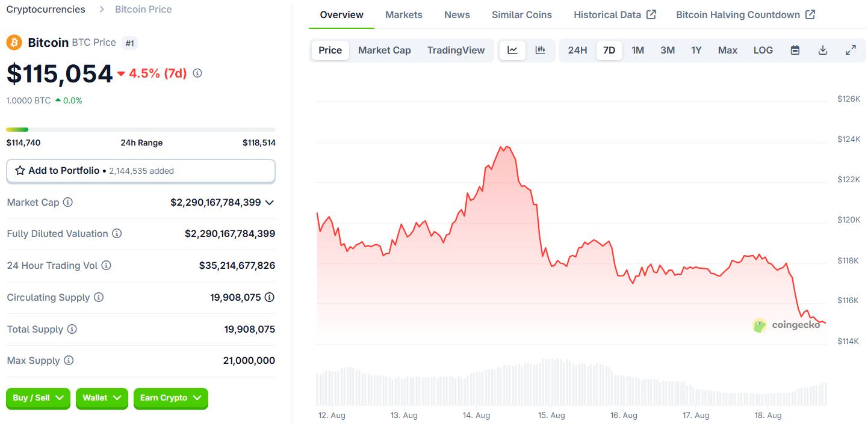
Task: Click 24 Hour Trading Vol info icon
Action: pyautogui.click(x=106, y=265)
